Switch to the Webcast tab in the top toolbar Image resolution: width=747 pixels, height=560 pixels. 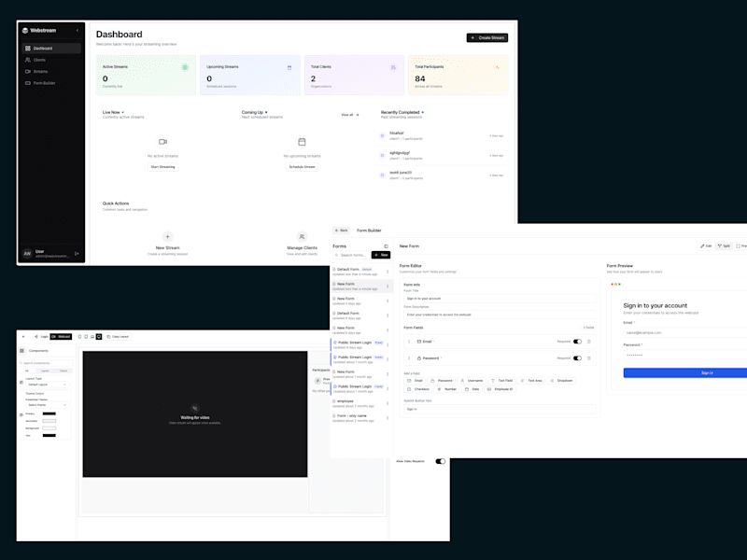(61, 337)
